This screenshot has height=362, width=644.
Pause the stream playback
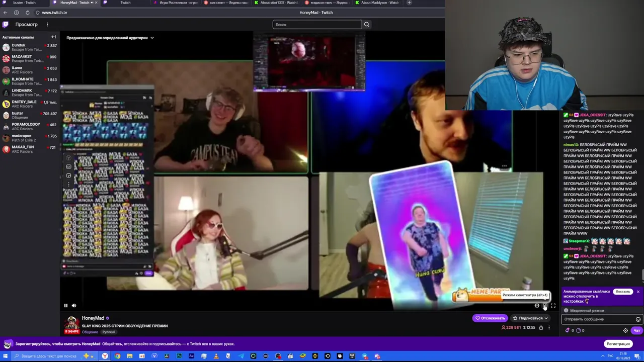pyautogui.click(x=65, y=305)
